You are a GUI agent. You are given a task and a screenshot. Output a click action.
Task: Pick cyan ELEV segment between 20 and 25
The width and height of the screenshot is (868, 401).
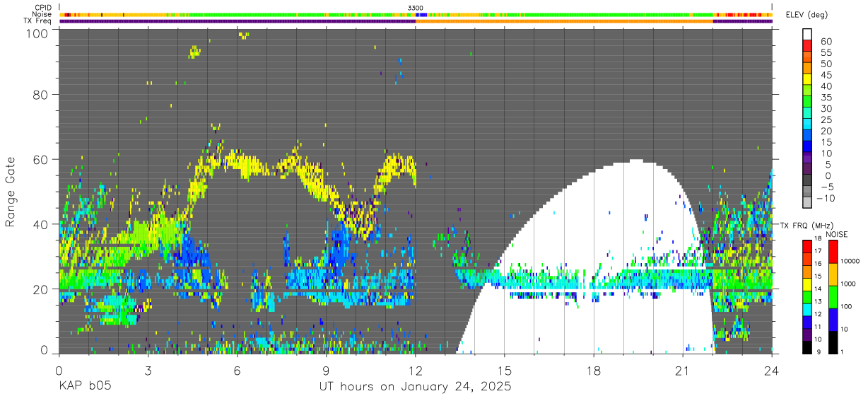(807, 125)
